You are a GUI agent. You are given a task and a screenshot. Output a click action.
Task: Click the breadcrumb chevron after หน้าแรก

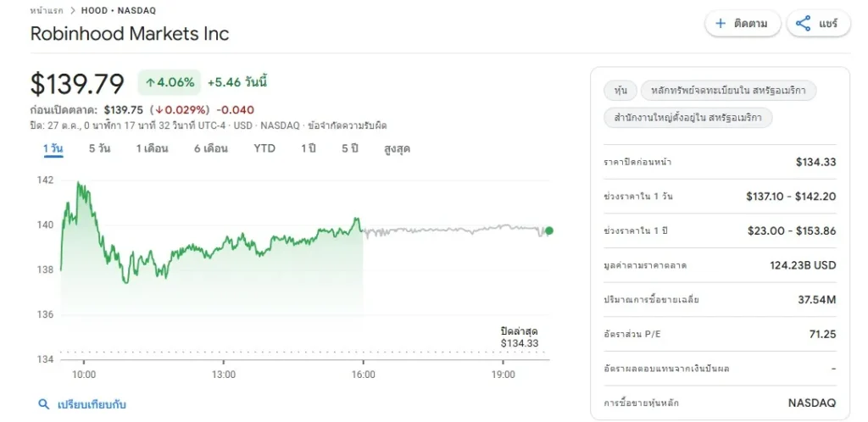coord(73,10)
